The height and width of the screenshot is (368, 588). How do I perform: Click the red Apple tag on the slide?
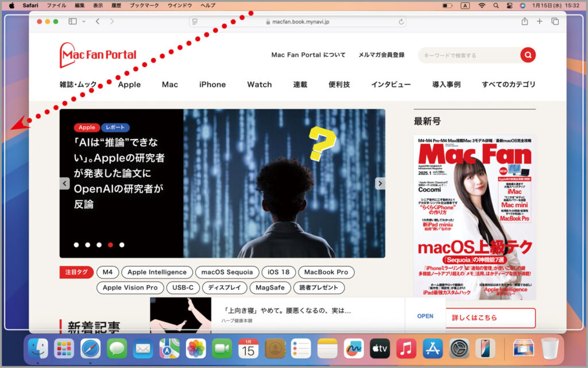tap(87, 127)
